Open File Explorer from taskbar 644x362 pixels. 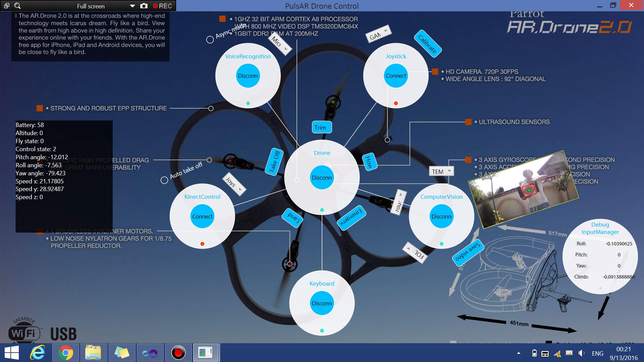(93, 353)
